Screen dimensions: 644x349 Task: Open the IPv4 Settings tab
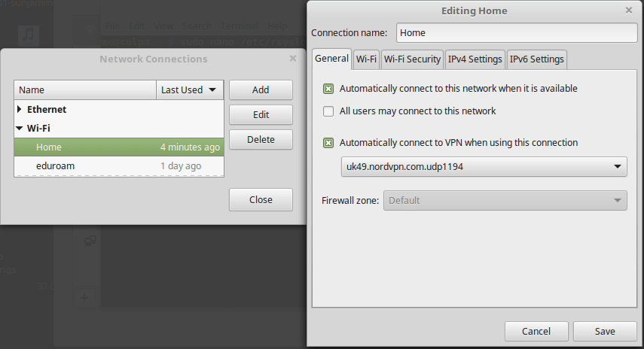(475, 59)
